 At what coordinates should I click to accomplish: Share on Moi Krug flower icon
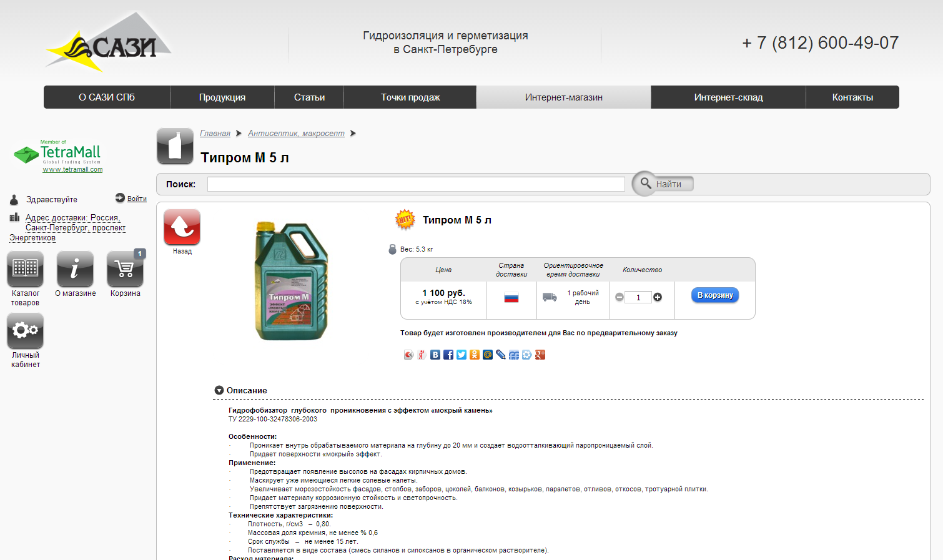(x=527, y=355)
